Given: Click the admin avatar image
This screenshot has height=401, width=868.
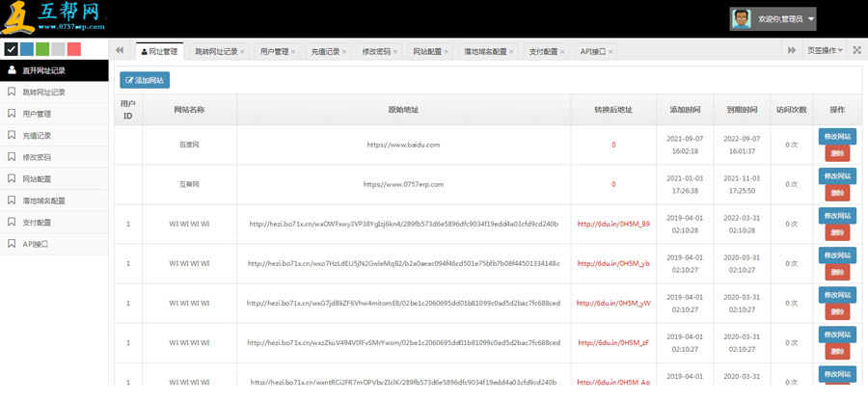Looking at the screenshot, I should (x=742, y=19).
